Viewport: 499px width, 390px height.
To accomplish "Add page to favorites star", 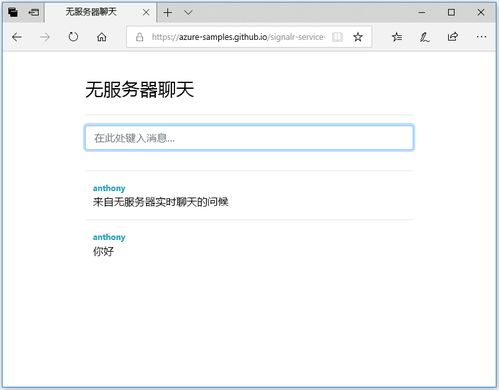I will (358, 37).
